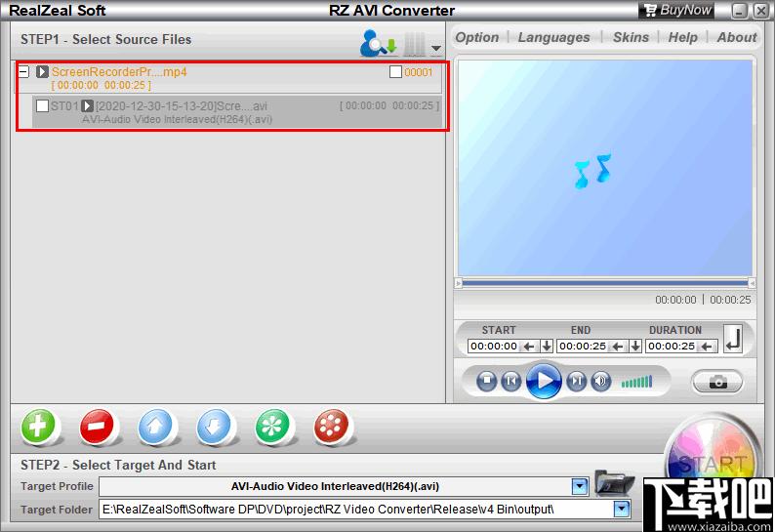Click the search user download icon
The width and height of the screenshot is (775, 532).
click(378, 44)
